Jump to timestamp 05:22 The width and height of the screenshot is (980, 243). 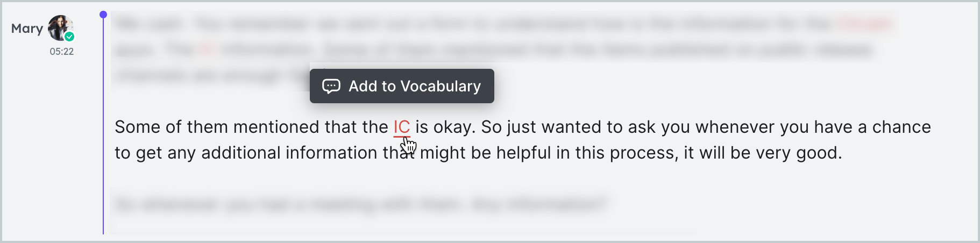[x=61, y=52]
